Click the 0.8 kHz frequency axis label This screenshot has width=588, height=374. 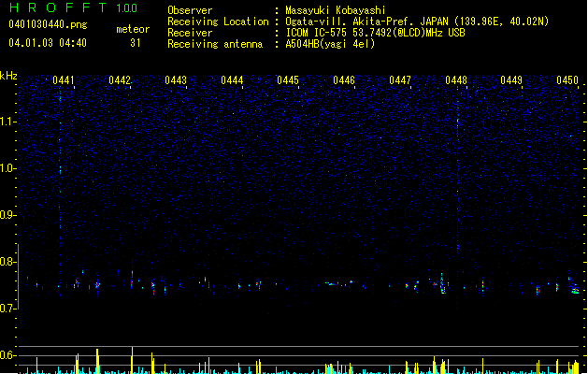[x=8, y=262]
